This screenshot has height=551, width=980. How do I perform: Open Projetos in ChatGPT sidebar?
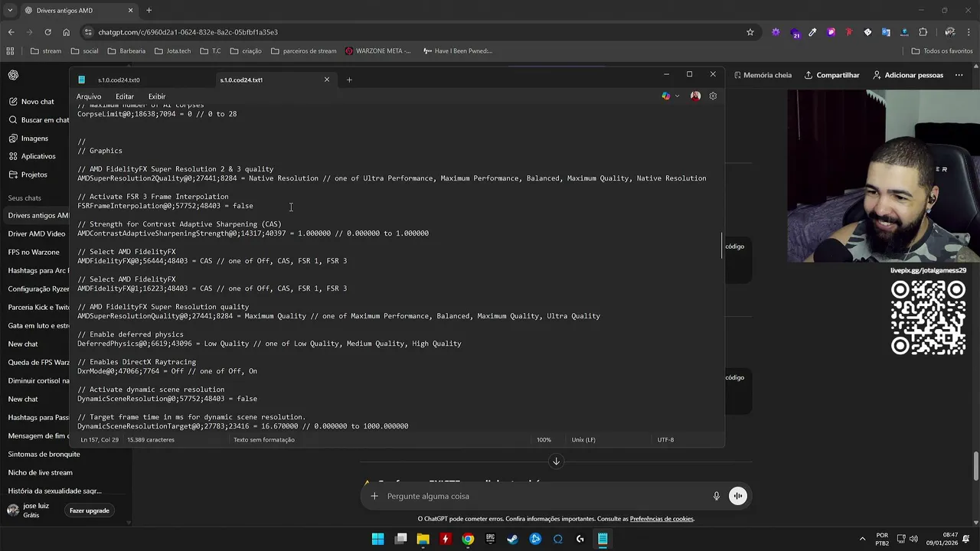pyautogui.click(x=34, y=174)
